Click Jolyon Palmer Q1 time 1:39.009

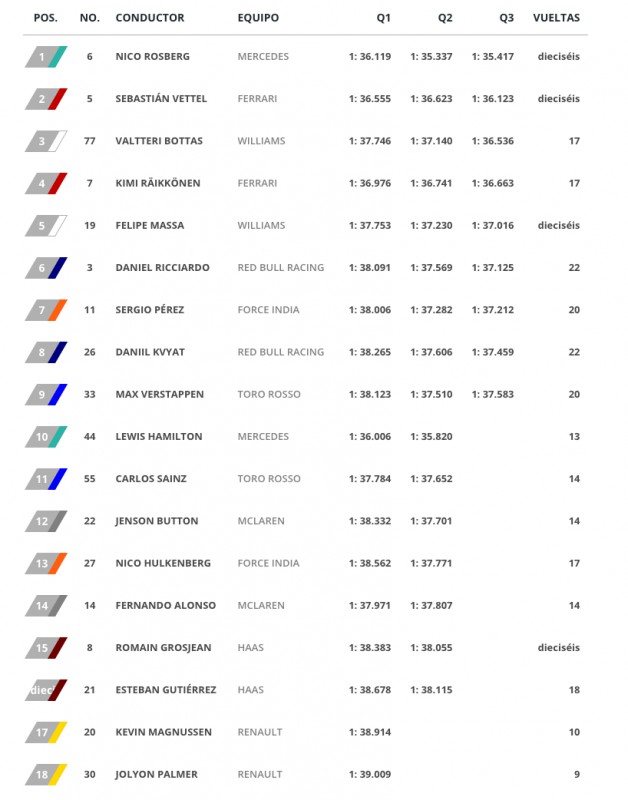pos(370,774)
